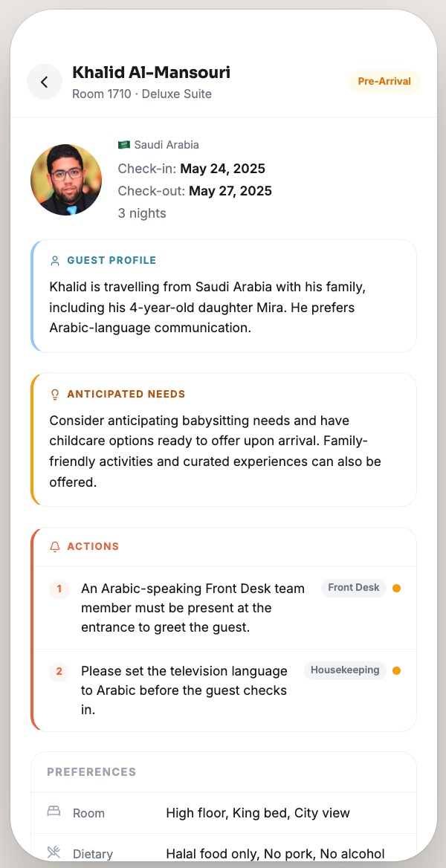
Task: Toggle the Housekeeping action status dot
Action: 396,670
